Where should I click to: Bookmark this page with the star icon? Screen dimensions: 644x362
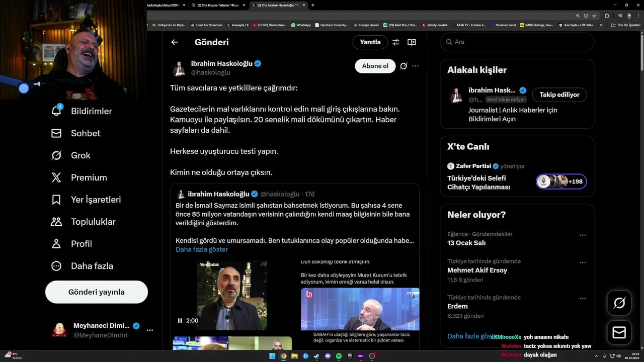click(594, 16)
